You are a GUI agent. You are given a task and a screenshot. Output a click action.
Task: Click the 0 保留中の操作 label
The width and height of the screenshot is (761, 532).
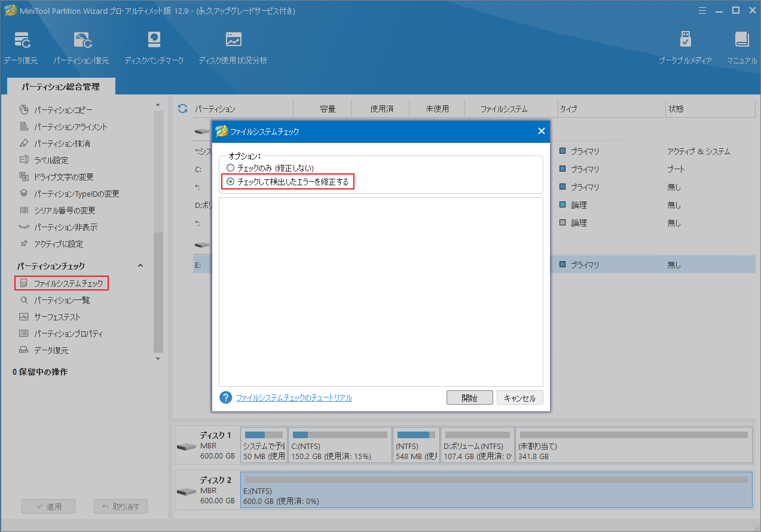click(40, 372)
